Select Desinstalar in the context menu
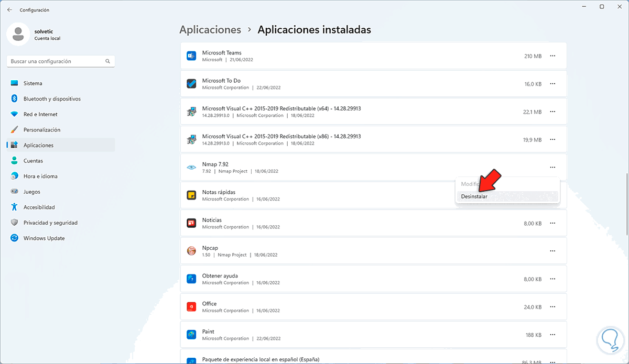Viewport: 629px width, 364px height. (x=474, y=196)
